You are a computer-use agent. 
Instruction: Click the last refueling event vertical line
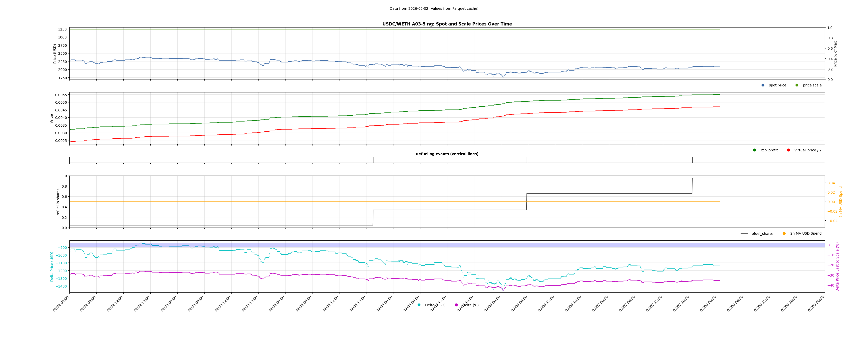pos(692,160)
